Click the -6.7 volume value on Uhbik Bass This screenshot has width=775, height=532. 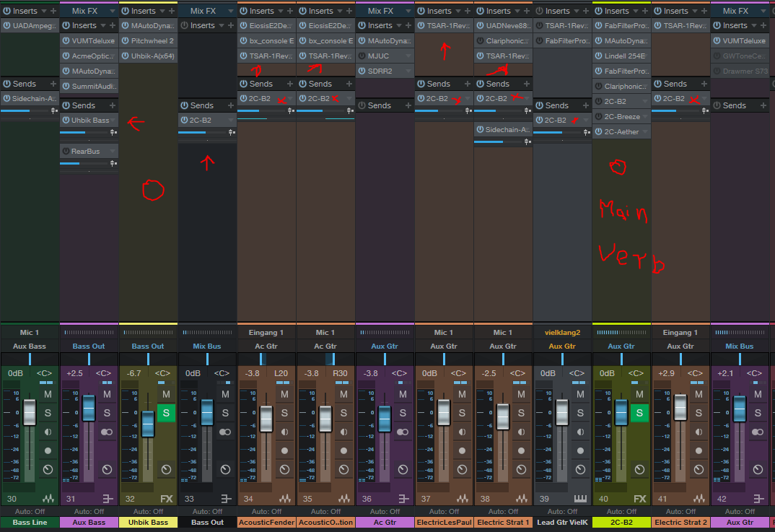pyautogui.click(x=134, y=373)
